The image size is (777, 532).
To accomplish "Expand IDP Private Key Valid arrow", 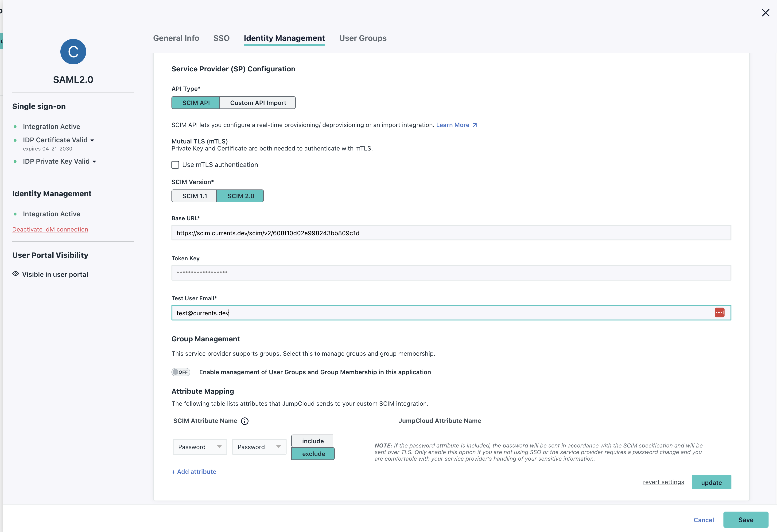I will 94,162.
